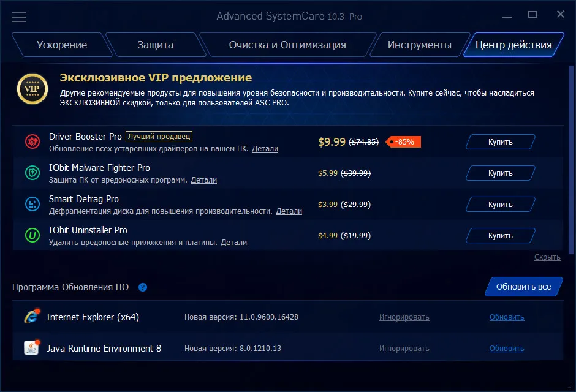
Task: Buy Driver Booster Pro with Купить button
Action: [x=501, y=142]
